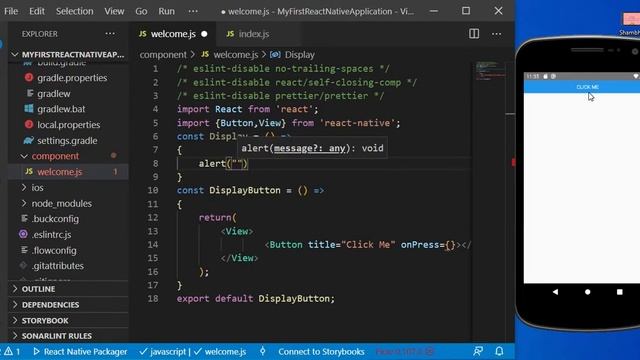The image size is (640, 360).
Task: Click component breadcrumb
Action: [163, 55]
